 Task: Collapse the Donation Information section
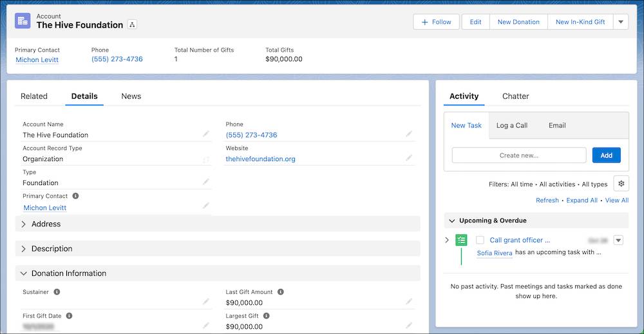[x=218, y=273]
